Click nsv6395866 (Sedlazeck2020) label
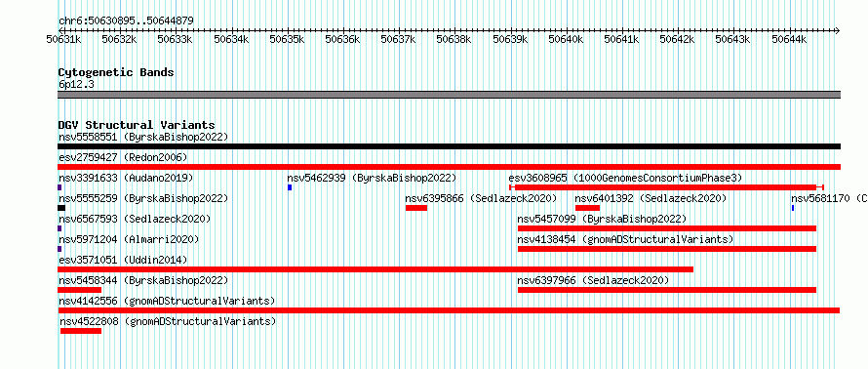 click(x=481, y=198)
